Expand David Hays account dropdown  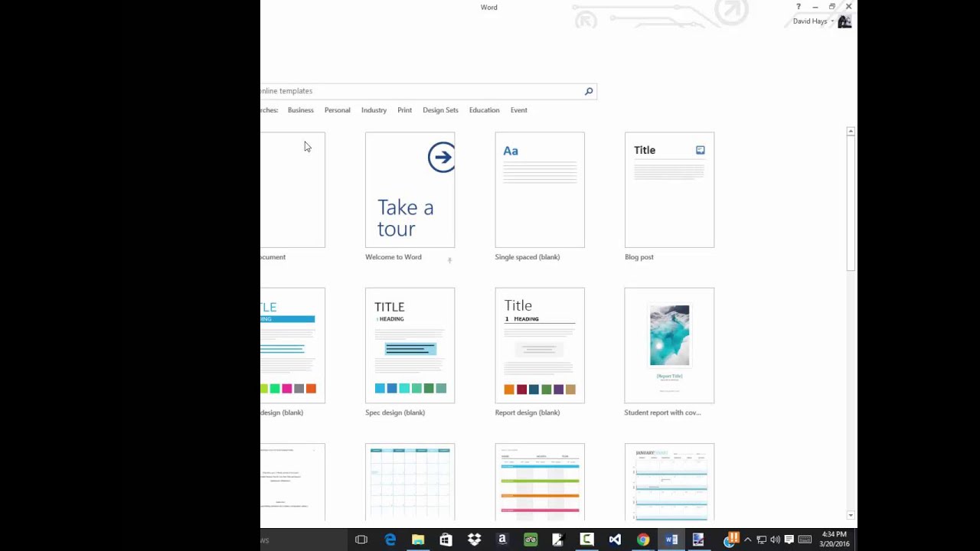point(832,21)
